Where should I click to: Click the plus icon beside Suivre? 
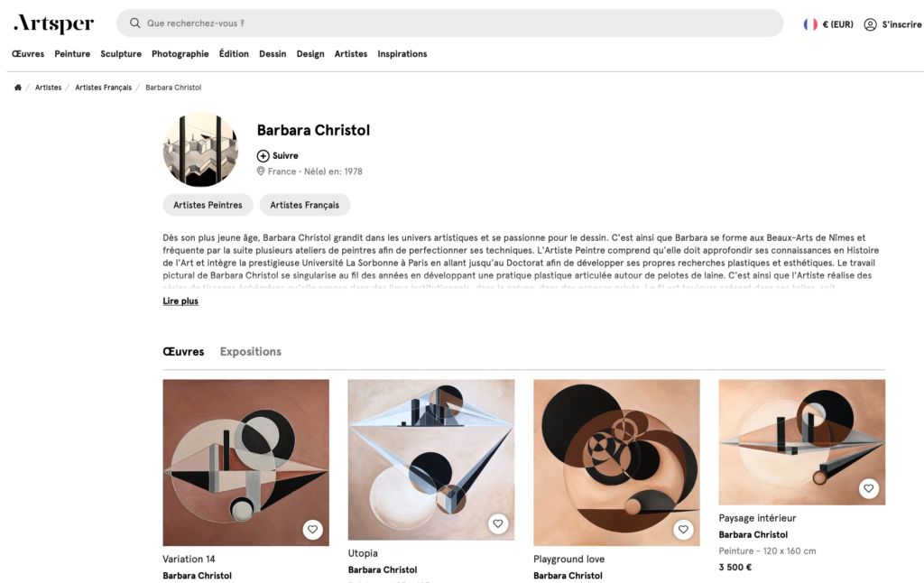(263, 155)
